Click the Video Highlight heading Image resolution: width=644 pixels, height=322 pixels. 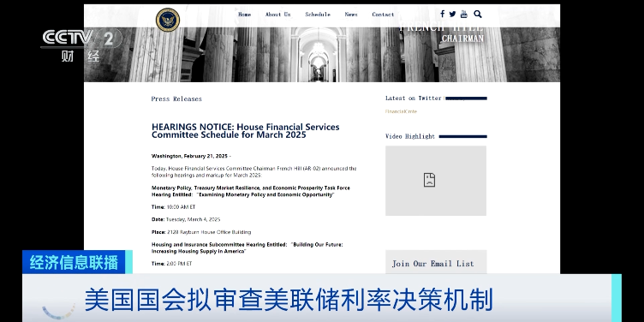coord(410,136)
